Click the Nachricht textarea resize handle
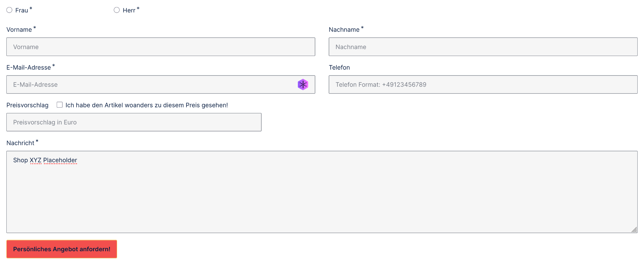This screenshot has width=644, height=272. click(x=634, y=230)
